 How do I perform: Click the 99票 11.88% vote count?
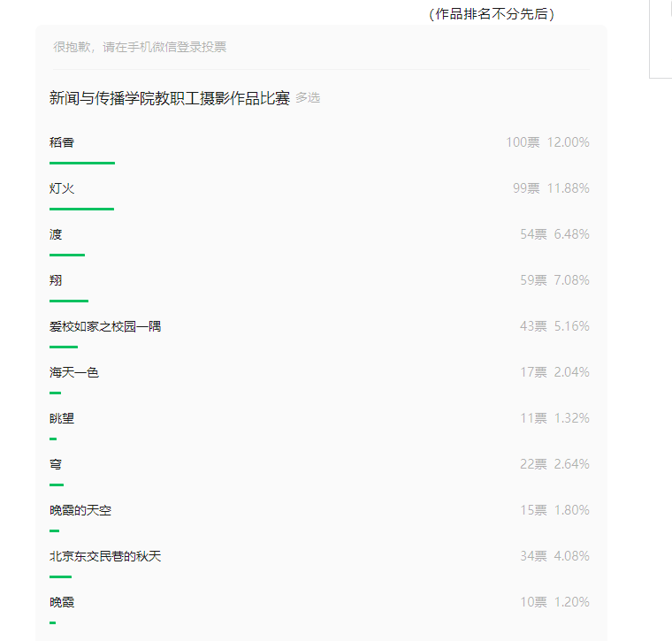(x=551, y=188)
